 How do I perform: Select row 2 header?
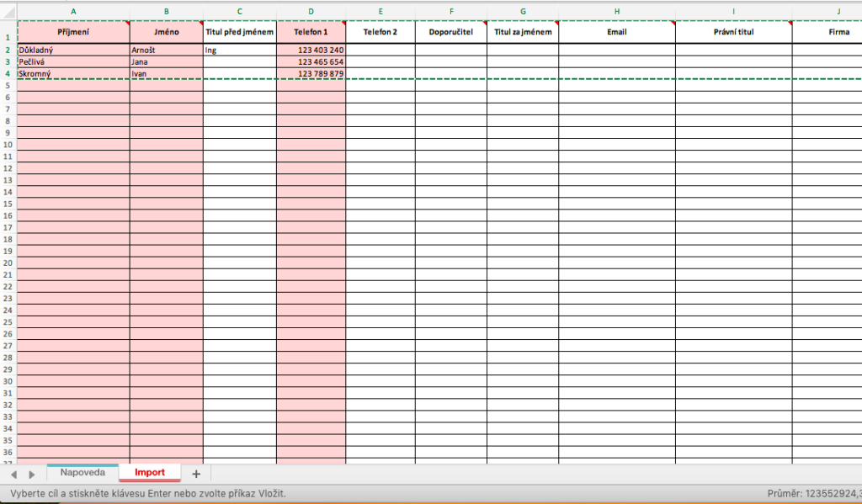coord(8,50)
